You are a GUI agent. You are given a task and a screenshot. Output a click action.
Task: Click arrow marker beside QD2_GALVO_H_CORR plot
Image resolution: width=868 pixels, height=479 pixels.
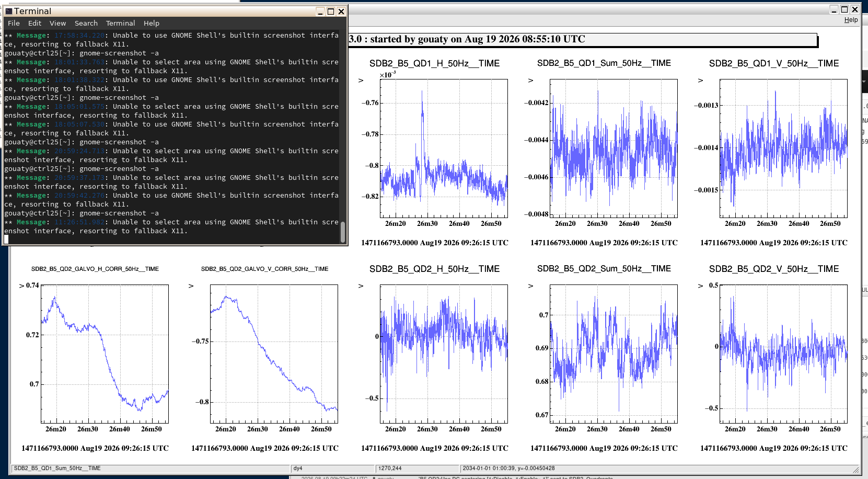21,286
